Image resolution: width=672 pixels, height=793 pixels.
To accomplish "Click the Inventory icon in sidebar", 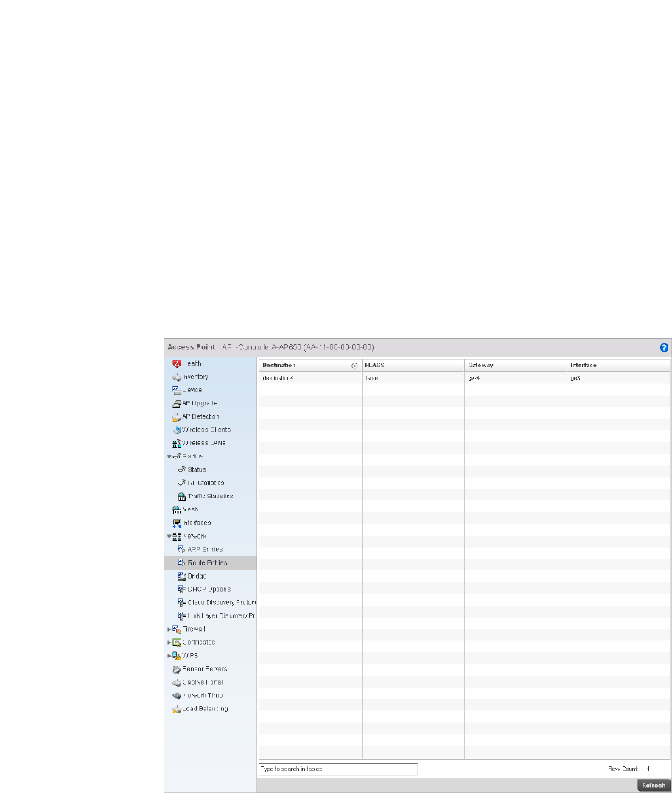I will [x=176, y=377].
